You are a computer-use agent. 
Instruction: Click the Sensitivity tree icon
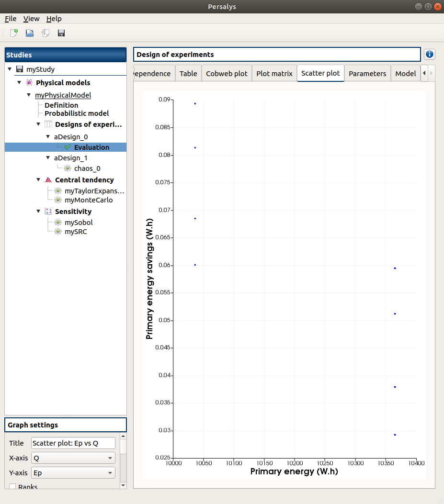[48, 212]
